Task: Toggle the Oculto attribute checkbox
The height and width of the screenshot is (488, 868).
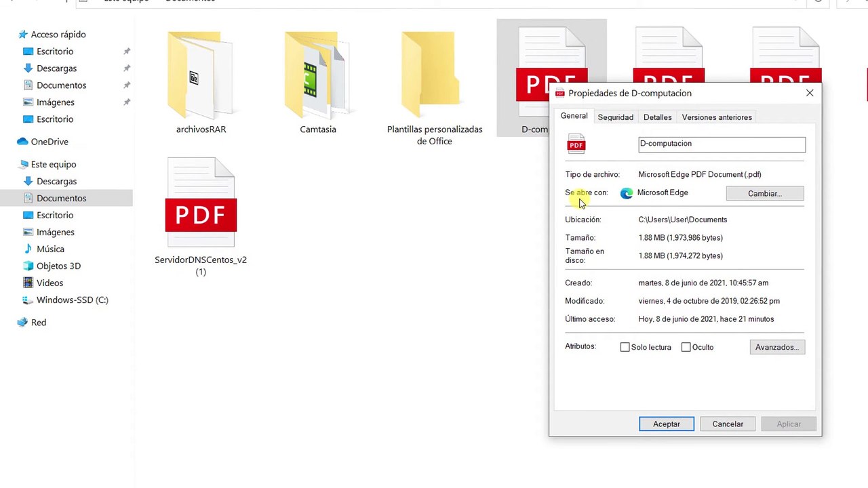Action: [686, 347]
